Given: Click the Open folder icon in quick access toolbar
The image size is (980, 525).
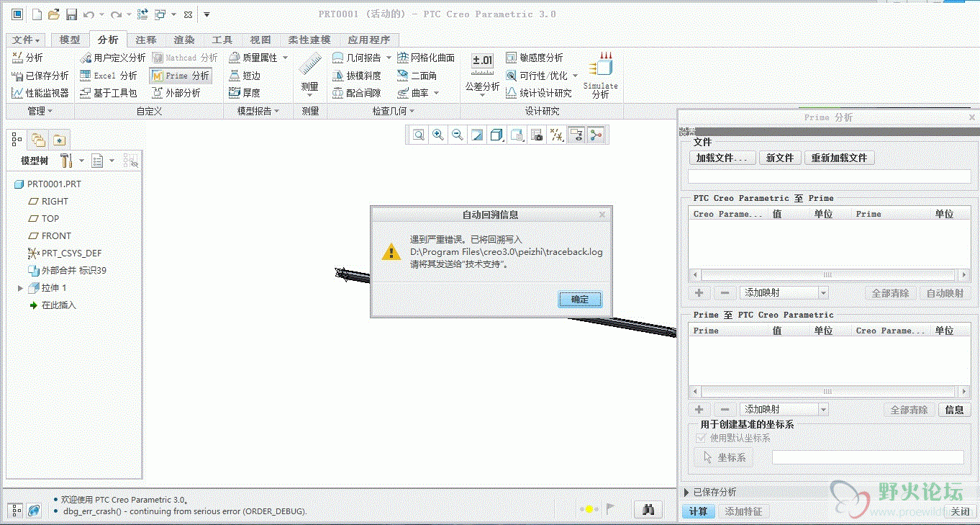Looking at the screenshot, I should pyautogui.click(x=54, y=14).
